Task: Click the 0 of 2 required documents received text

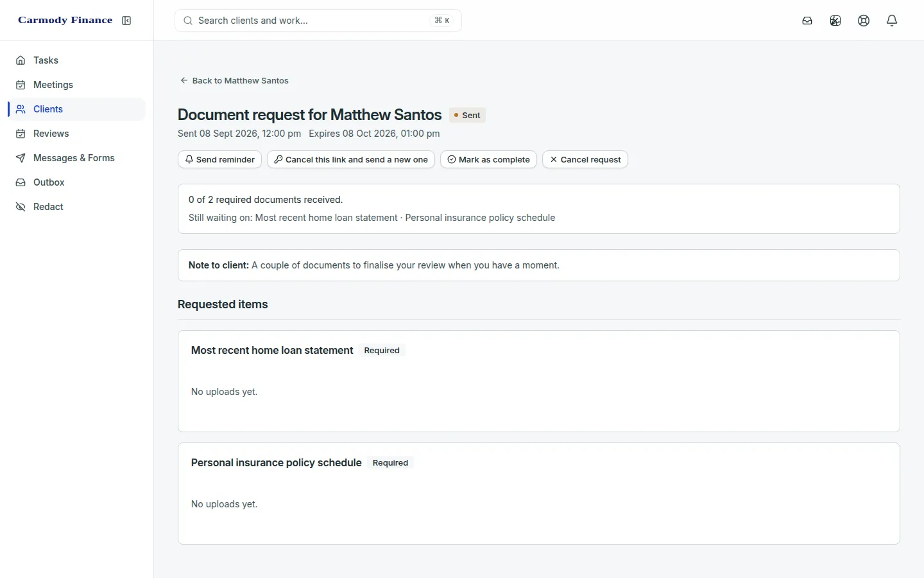Action: pyautogui.click(x=266, y=200)
